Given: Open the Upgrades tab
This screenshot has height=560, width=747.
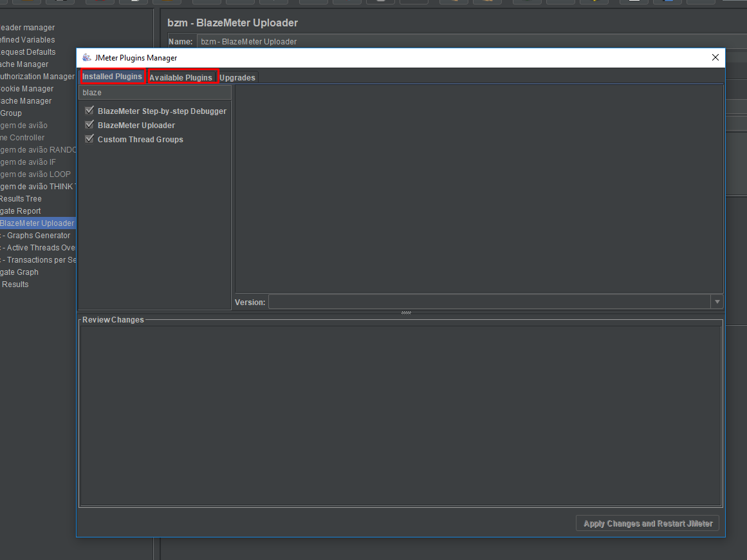Looking at the screenshot, I should pyautogui.click(x=237, y=77).
